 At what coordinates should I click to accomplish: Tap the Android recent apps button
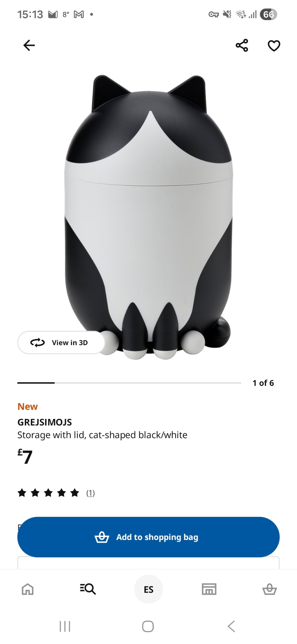pos(65,626)
